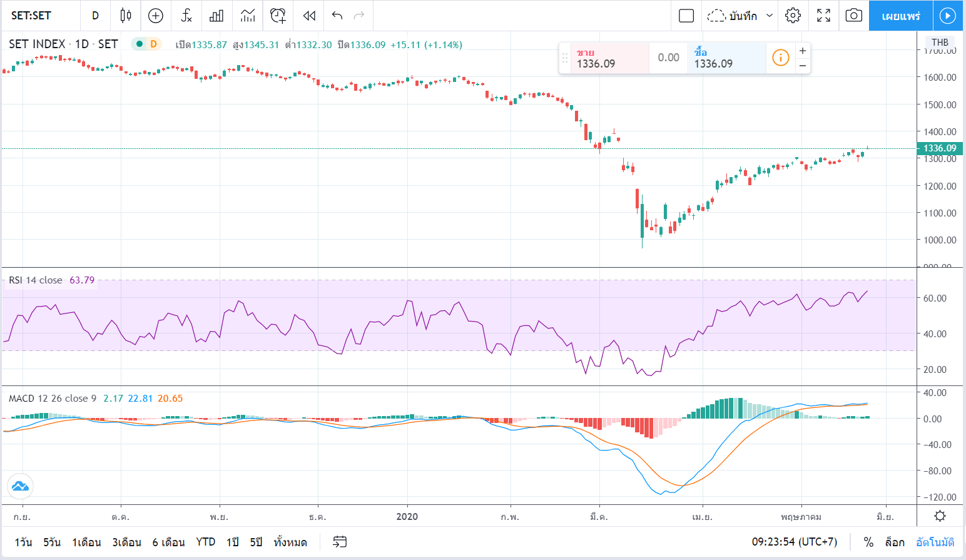Redo the last chart action
Viewport: 966px width, 560px height.
pos(359,16)
